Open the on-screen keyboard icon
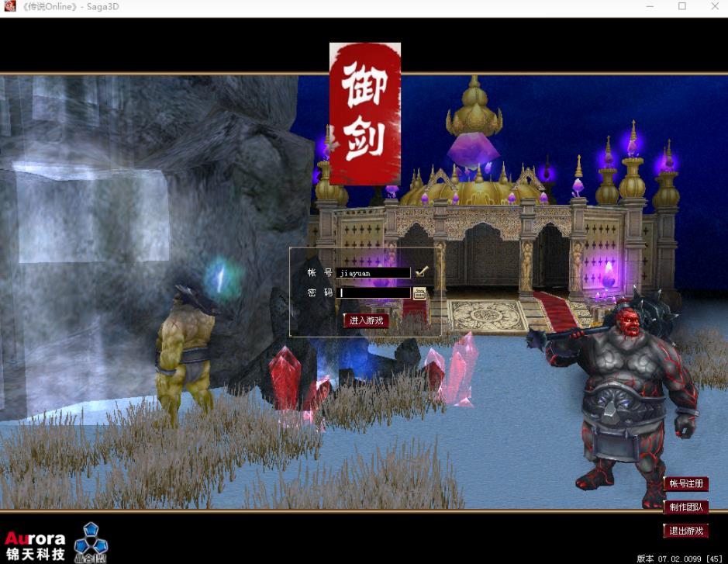The height and width of the screenshot is (564, 728). [419, 293]
